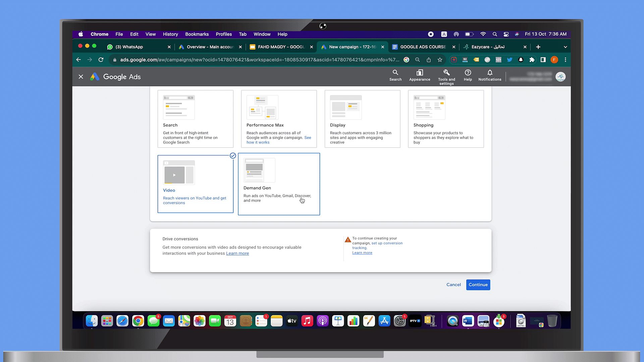Open Chrome three-dot menu
This screenshot has height=362, width=644.
tap(566, 60)
